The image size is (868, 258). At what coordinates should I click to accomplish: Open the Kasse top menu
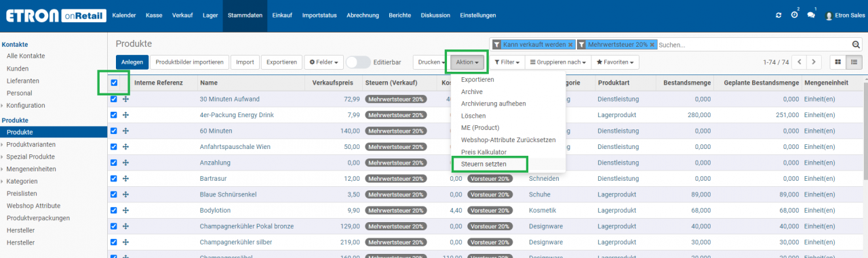click(153, 15)
